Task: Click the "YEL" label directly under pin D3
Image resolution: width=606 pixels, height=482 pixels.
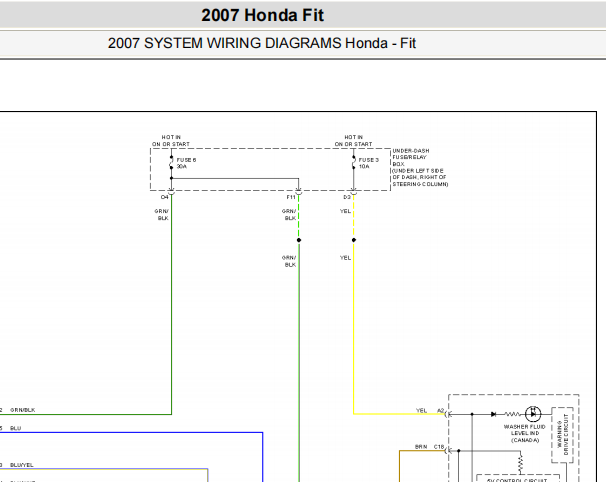Action: pyautogui.click(x=345, y=211)
